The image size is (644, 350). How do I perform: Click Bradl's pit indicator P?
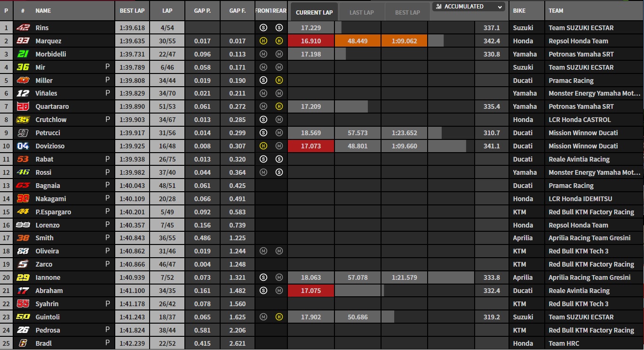click(x=107, y=343)
